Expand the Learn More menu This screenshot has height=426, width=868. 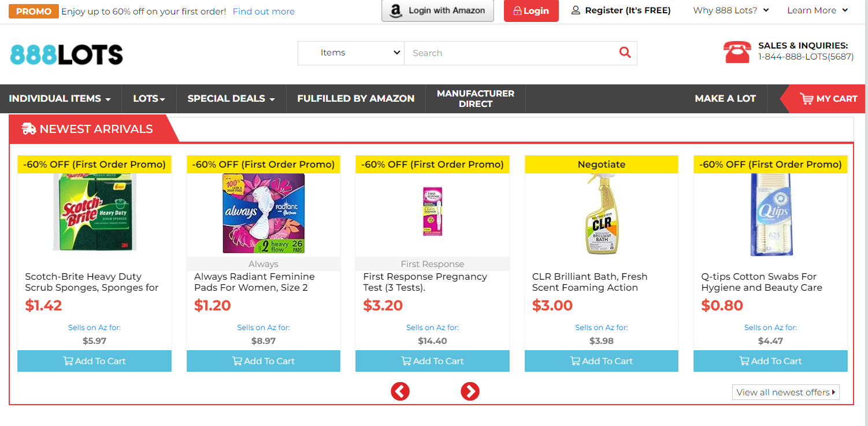(x=817, y=10)
